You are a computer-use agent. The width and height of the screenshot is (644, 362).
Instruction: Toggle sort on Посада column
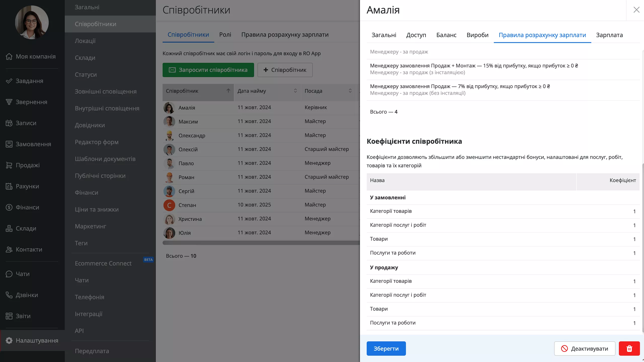(x=350, y=91)
